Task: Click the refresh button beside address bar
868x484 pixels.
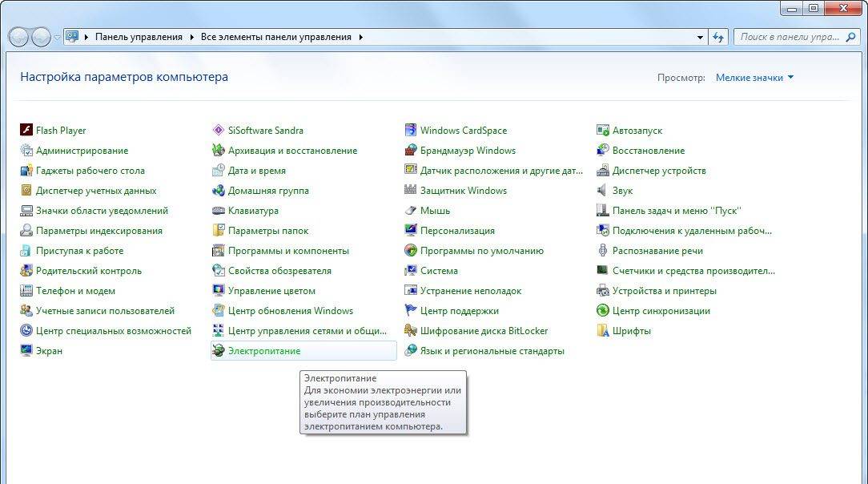Action: [718, 37]
